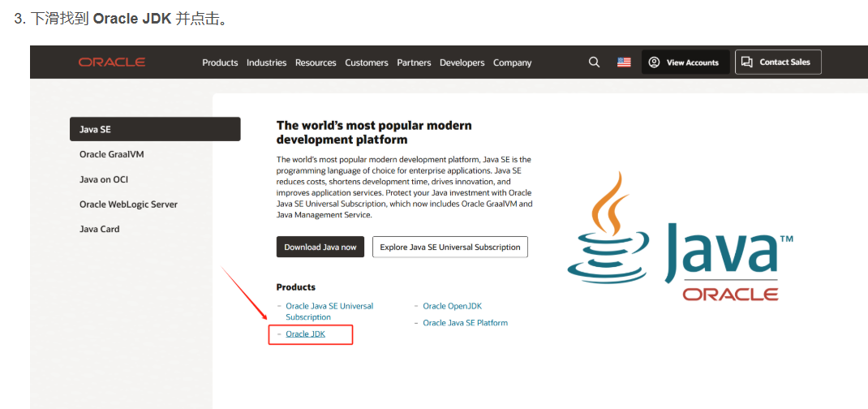Open the Customers menu
The image size is (868, 409).
(x=367, y=62)
